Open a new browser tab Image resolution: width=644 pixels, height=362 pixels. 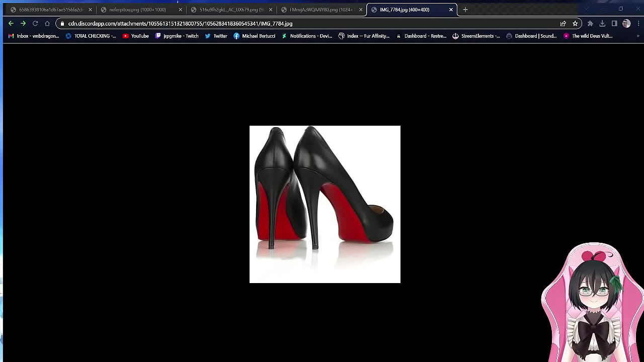pos(465,10)
